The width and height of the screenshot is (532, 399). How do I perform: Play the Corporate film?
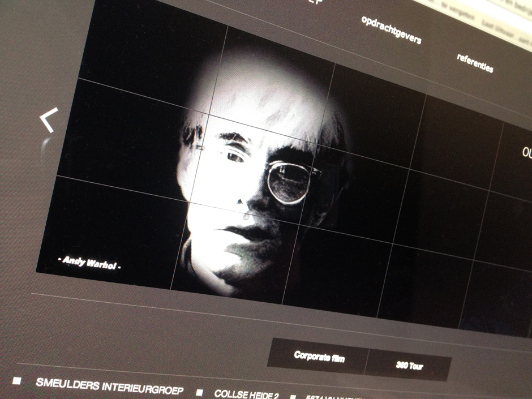point(319,357)
